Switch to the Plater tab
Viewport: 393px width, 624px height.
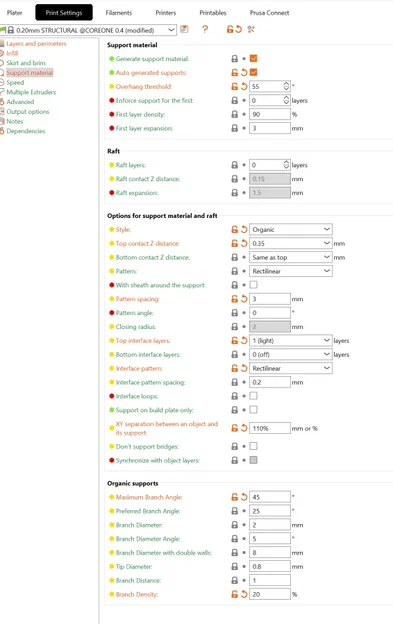point(14,13)
